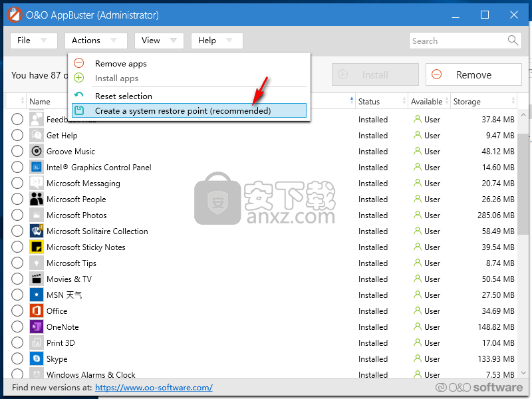Sort by the Available column header

pos(429,101)
